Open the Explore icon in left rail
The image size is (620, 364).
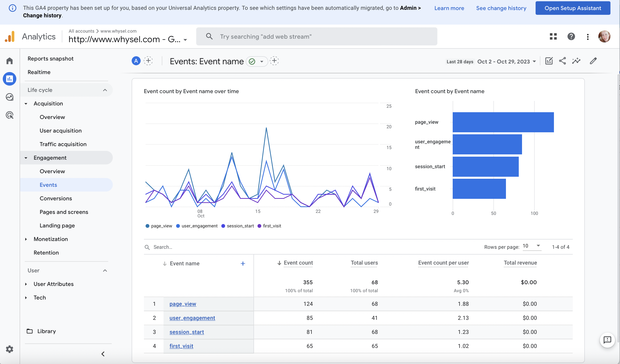10,97
